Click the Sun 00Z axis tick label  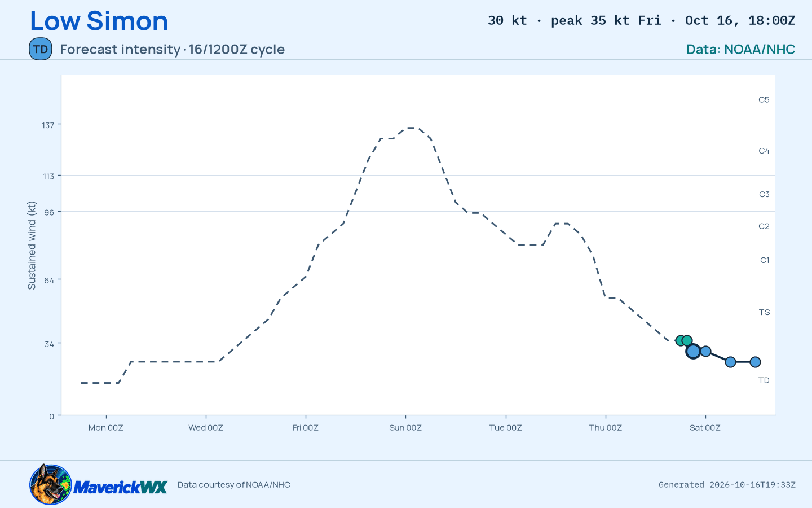pos(405,428)
